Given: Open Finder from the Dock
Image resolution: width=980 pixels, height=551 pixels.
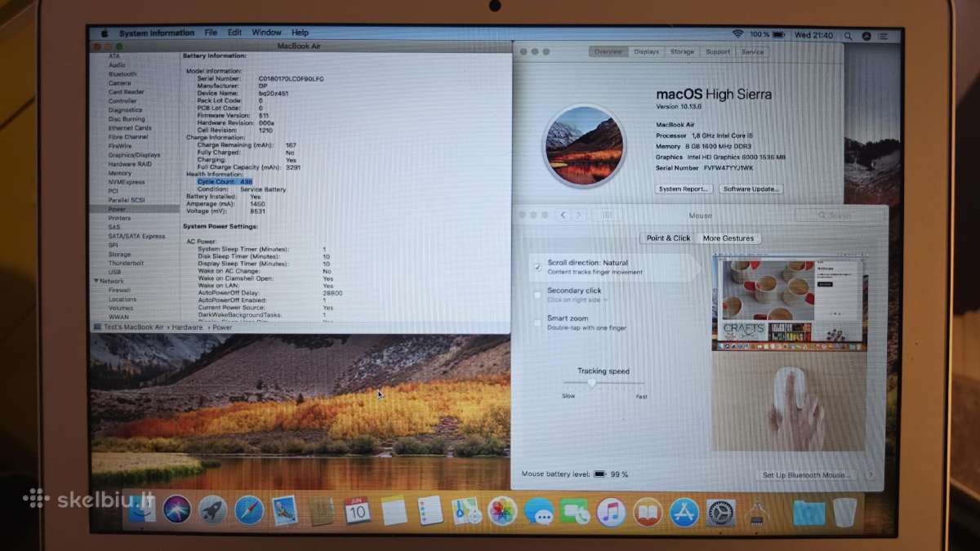Looking at the screenshot, I should coord(141,511).
